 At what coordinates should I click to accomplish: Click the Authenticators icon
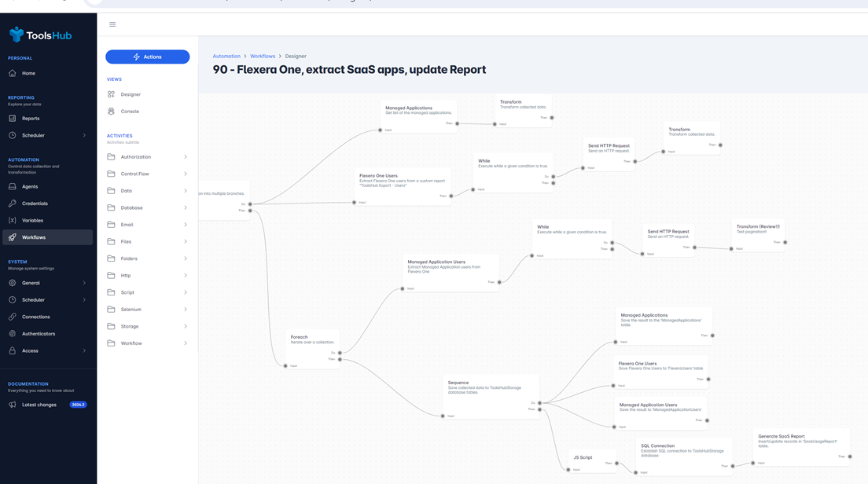(x=13, y=334)
